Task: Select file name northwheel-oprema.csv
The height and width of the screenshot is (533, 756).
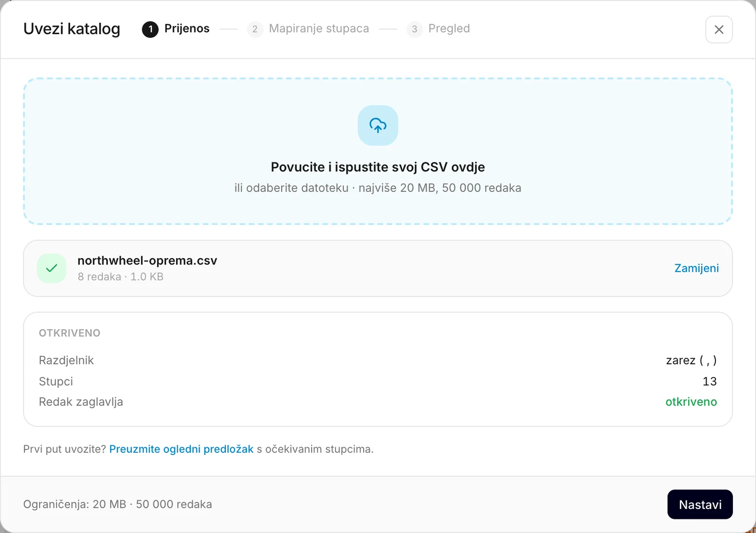Action: (x=147, y=260)
